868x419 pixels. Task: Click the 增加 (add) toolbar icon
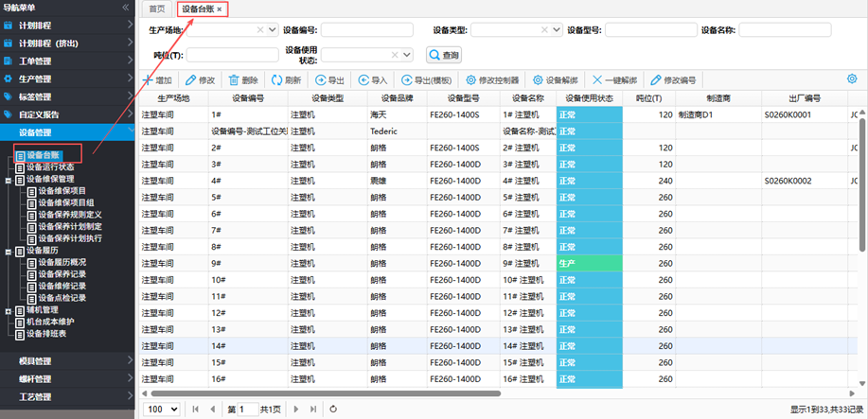147,80
